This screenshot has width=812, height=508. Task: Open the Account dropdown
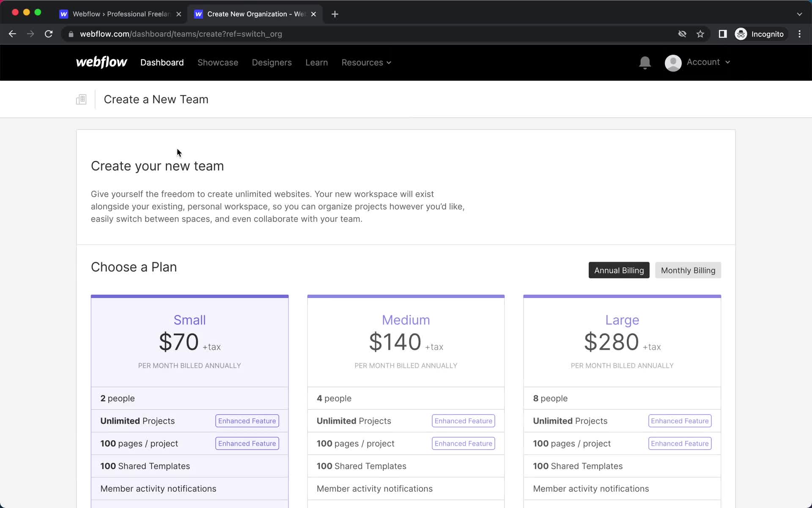[x=708, y=62]
